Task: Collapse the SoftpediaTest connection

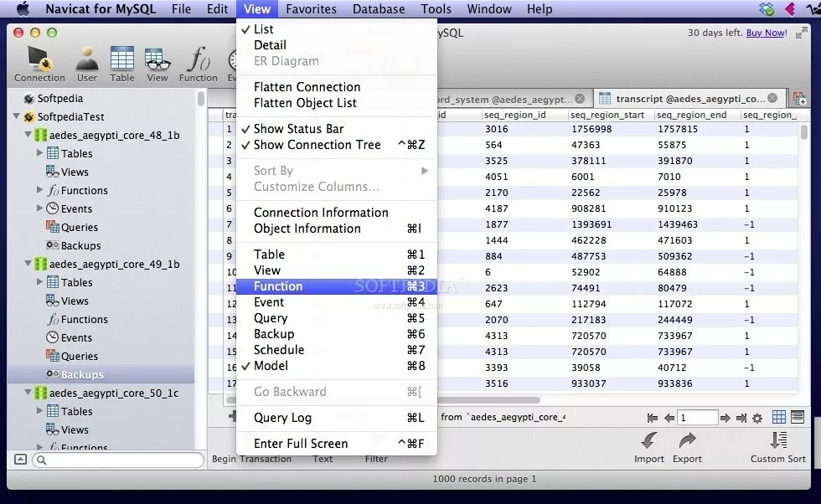Action: pos(16,116)
